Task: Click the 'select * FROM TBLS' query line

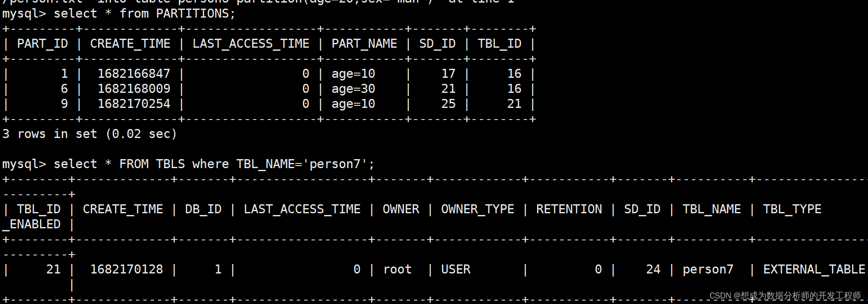Action: (188, 164)
